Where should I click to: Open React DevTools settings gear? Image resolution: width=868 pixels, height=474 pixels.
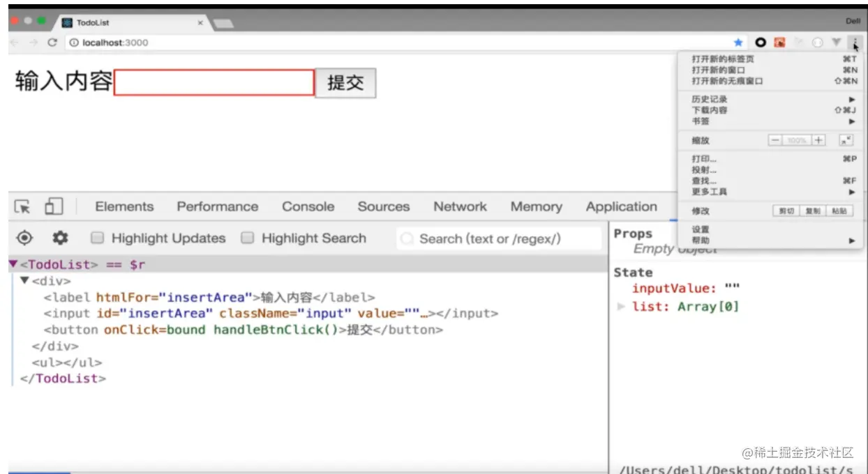point(61,238)
